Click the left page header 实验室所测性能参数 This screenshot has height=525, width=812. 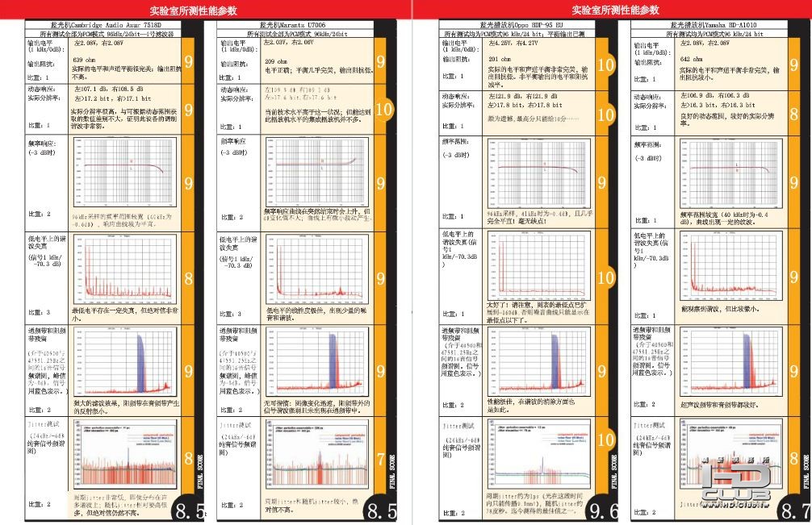193,10
